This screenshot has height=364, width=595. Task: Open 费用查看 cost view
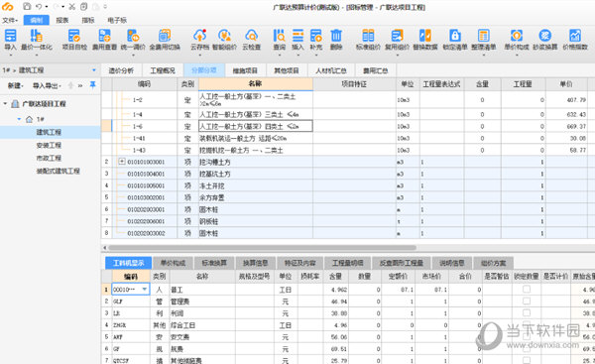104,40
